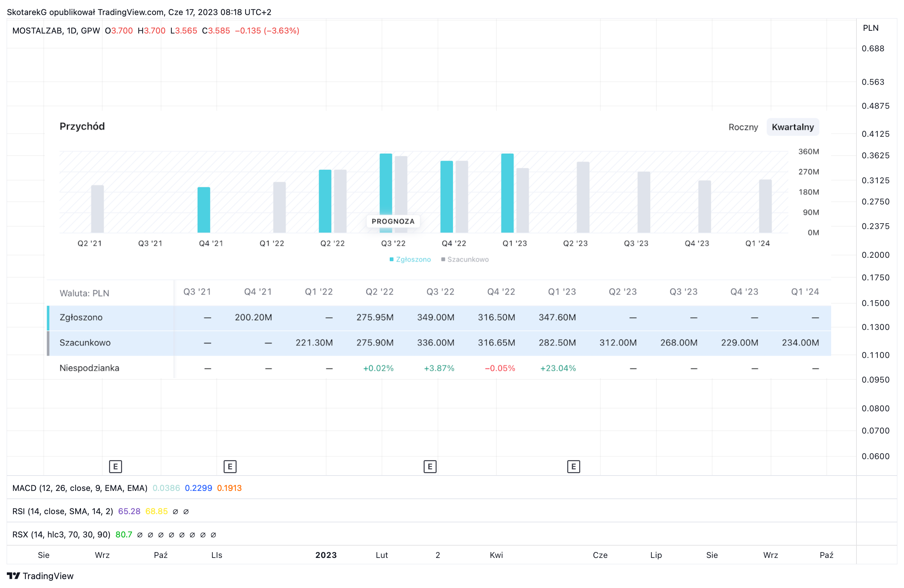
Task: Click the cyan Q1 '23 reported bar
Action: pos(507,193)
